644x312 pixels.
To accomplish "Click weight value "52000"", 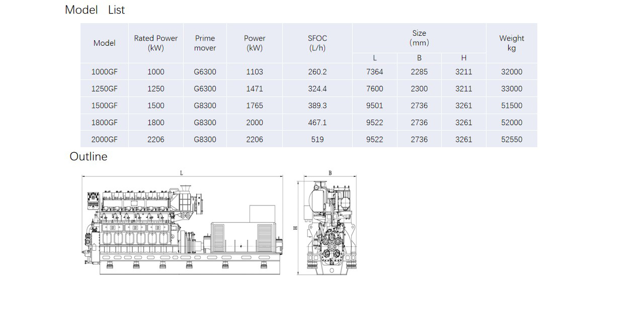I will coord(512,123).
